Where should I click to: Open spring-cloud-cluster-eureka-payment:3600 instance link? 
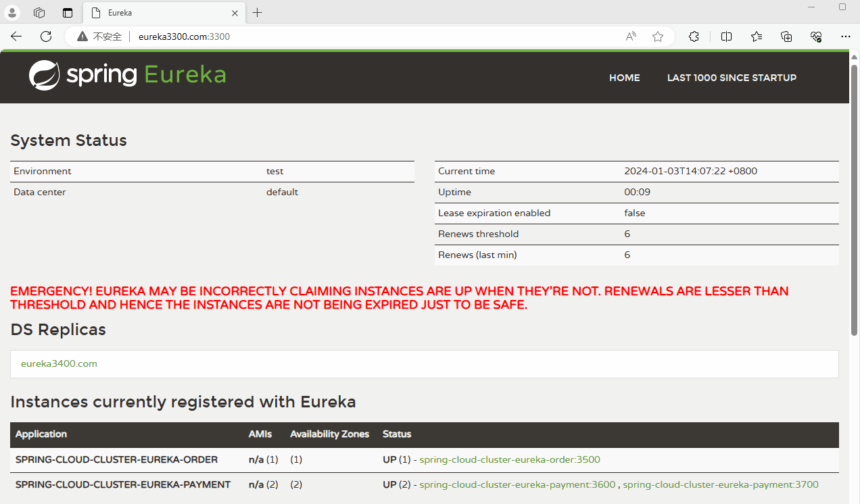point(518,484)
